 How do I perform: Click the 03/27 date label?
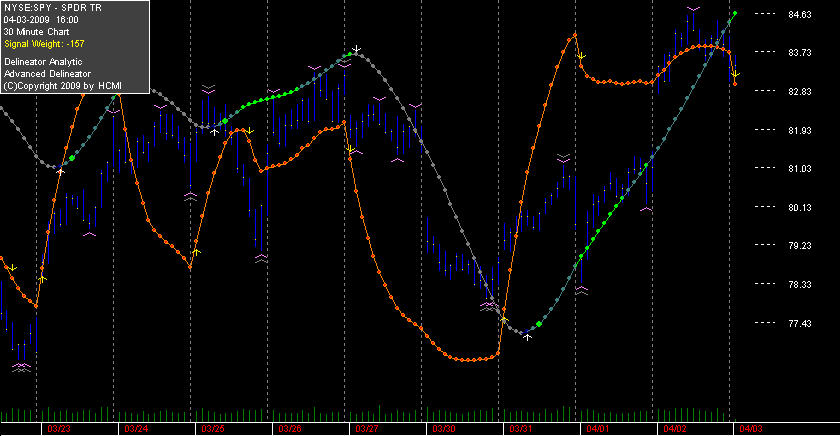[x=367, y=429]
